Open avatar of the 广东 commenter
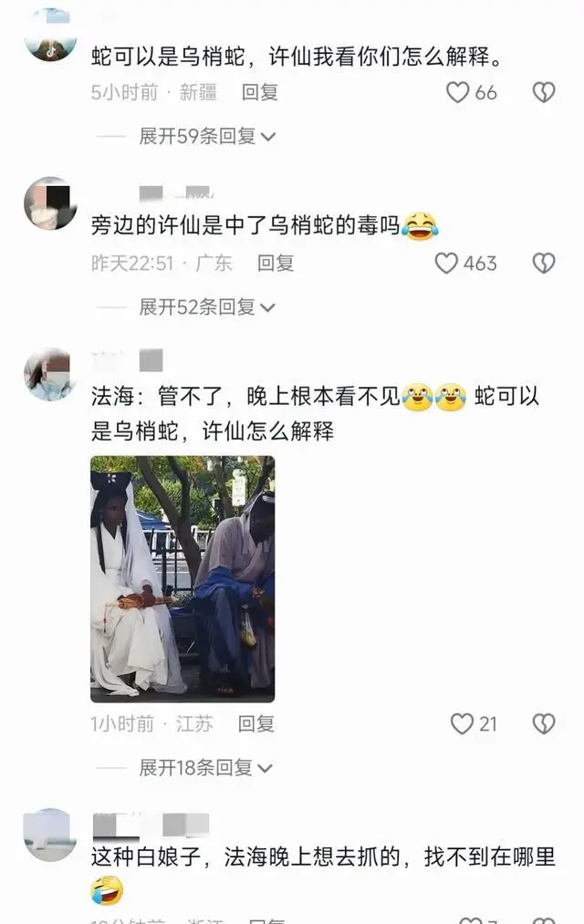 [x=51, y=203]
